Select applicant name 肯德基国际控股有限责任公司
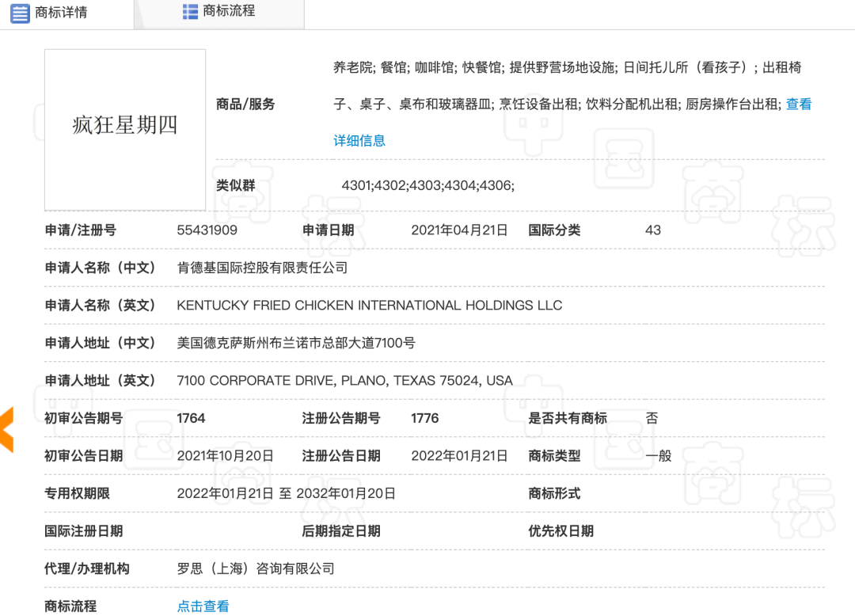This screenshot has width=855, height=616. point(262,268)
